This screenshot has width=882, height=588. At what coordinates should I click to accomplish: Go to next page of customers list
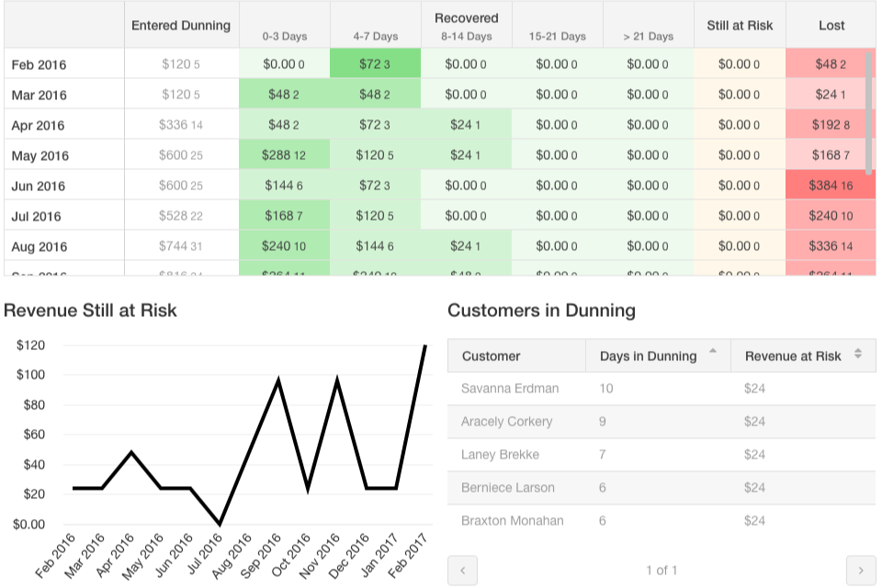(x=860, y=571)
